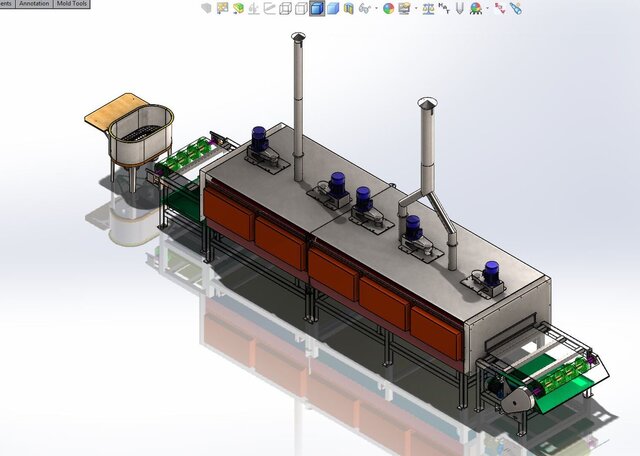Click the Edit Appearance color ball
The width and height of the screenshot is (640, 456).
coord(388,8)
